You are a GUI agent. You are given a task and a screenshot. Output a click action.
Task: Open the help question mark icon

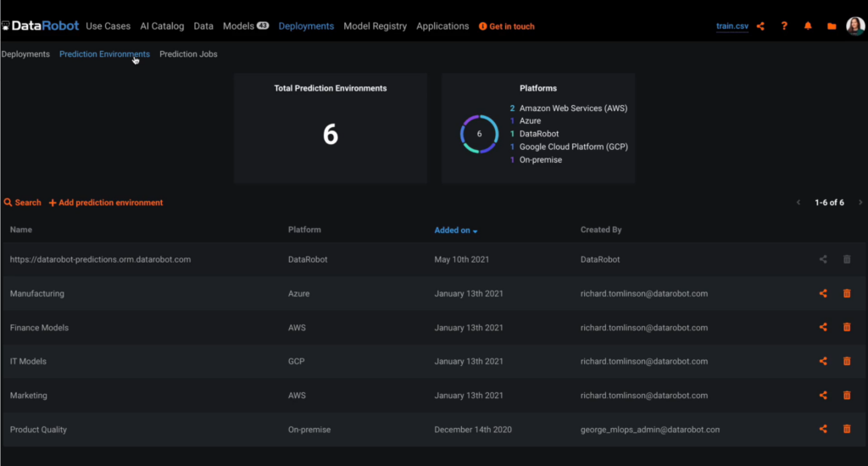pyautogui.click(x=784, y=26)
